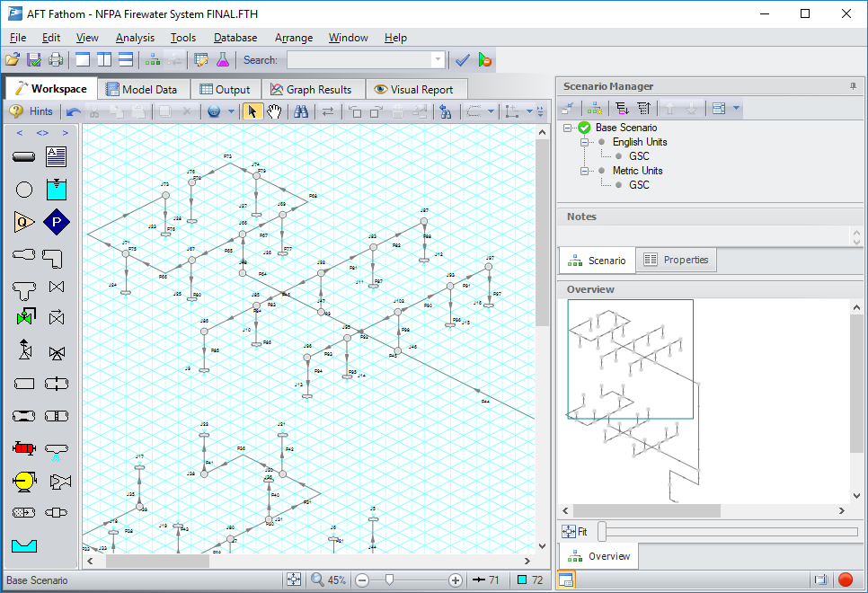This screenshot has height=593, width=868.
Task: Open the globe icon dropdown arrow
Action: (x=231, y=111)
